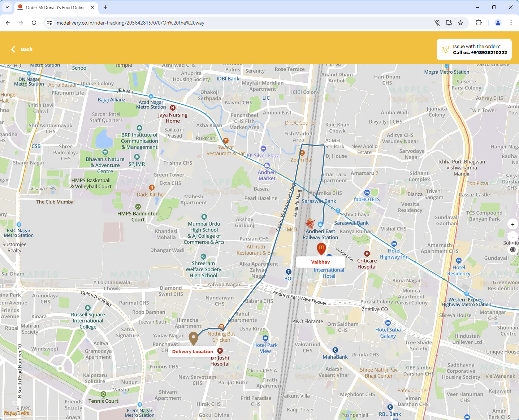Click the Mogra Metro Station label

point(447,72)
